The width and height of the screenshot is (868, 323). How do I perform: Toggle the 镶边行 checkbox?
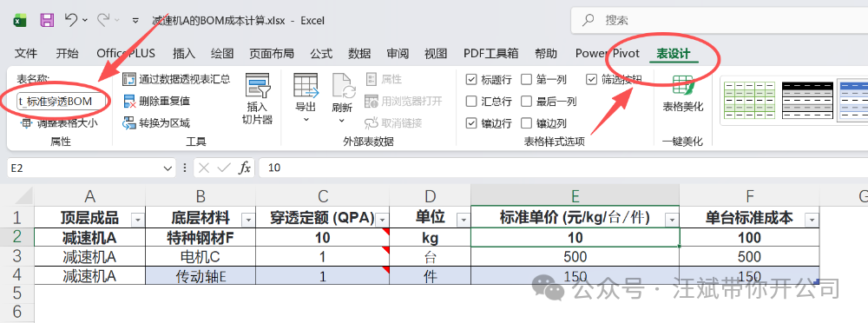[471, 123]
